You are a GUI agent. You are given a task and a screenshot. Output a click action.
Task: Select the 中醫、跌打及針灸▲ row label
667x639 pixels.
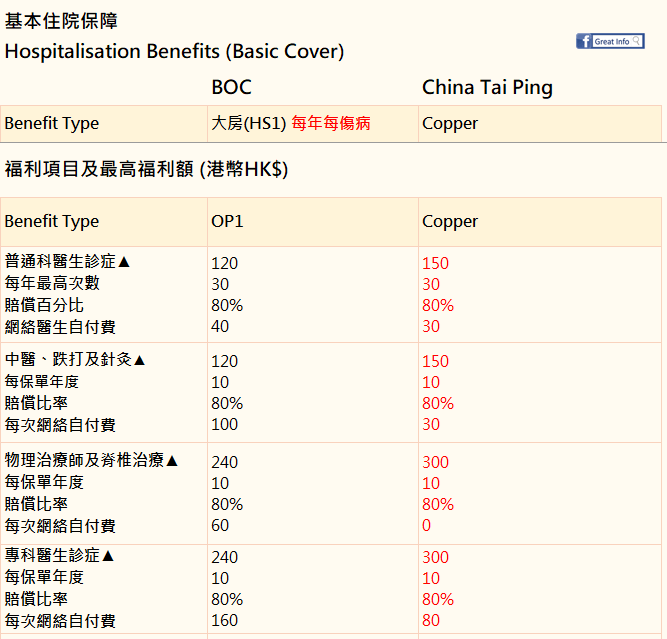coord(75,359)
